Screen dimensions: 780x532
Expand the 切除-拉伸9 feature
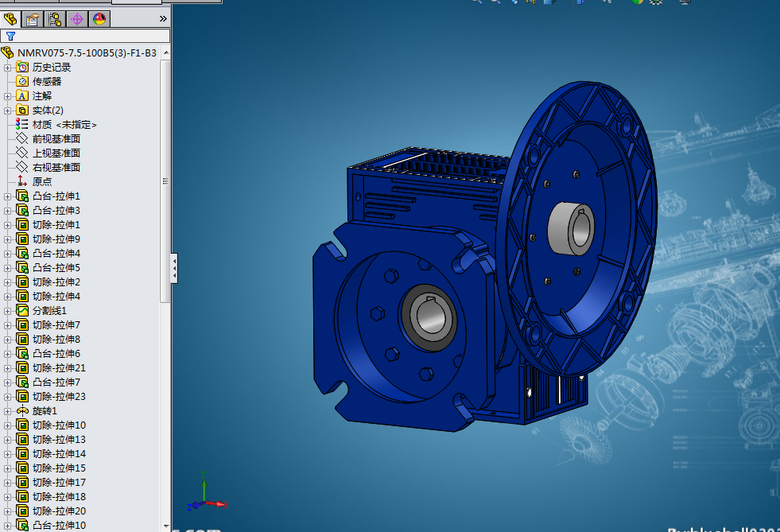point(7,239)
